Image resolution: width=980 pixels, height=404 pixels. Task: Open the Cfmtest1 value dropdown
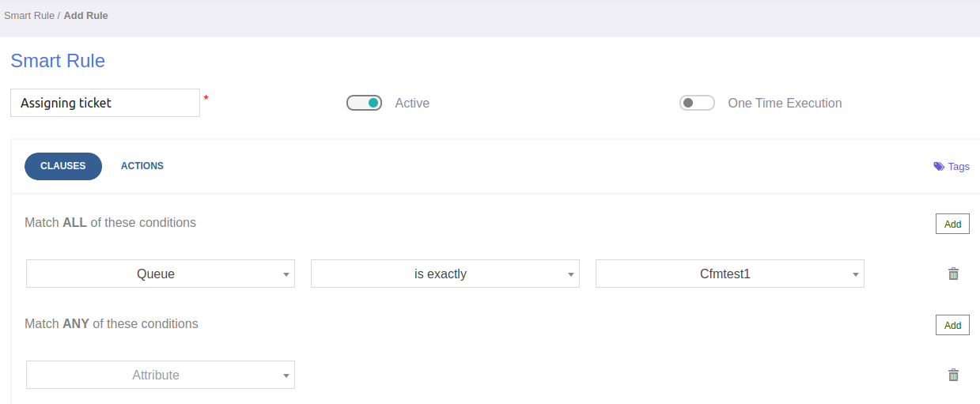(x=730, y=274)
